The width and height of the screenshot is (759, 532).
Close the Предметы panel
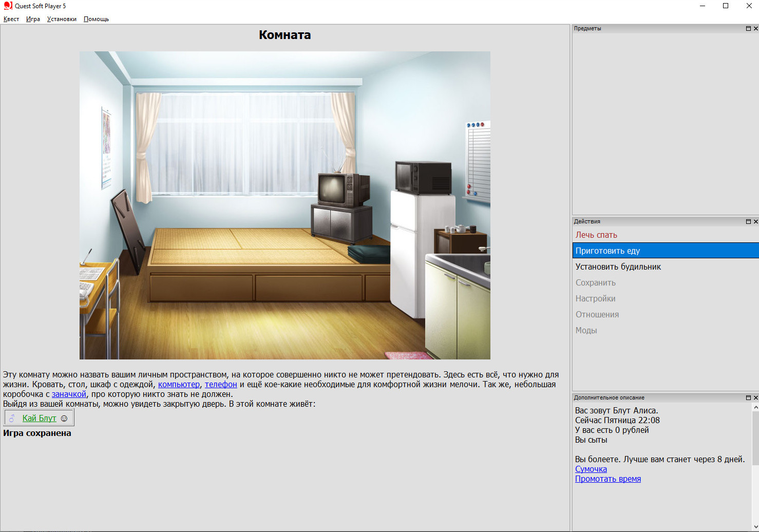[x=755, y=29]
